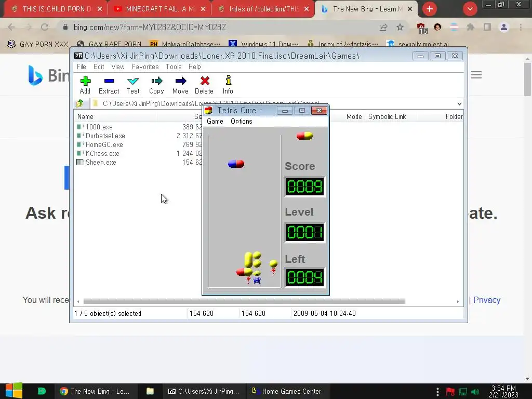Select the Durbetsel.exe file row
This screenshot has width=532, height=399.
click(x=138, y=136)
